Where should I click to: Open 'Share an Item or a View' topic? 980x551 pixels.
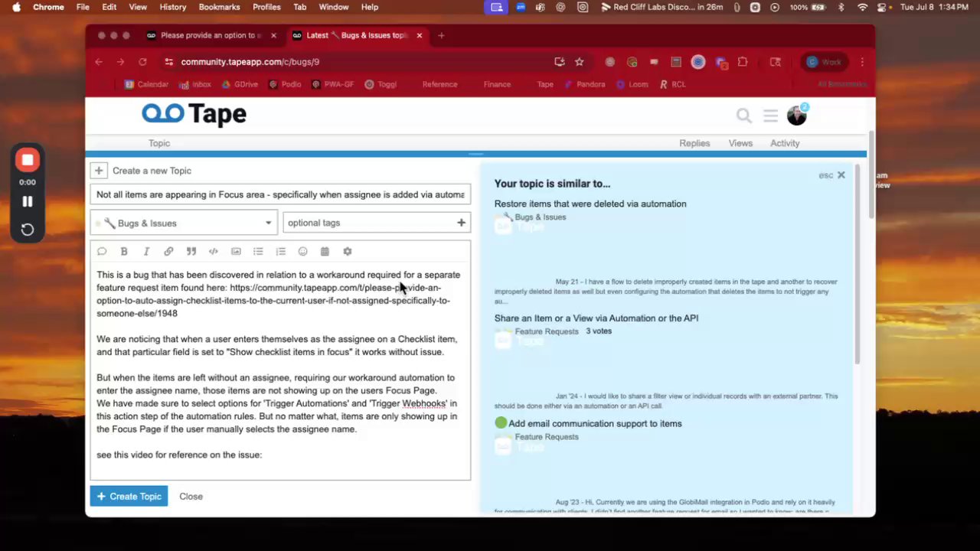596,318
